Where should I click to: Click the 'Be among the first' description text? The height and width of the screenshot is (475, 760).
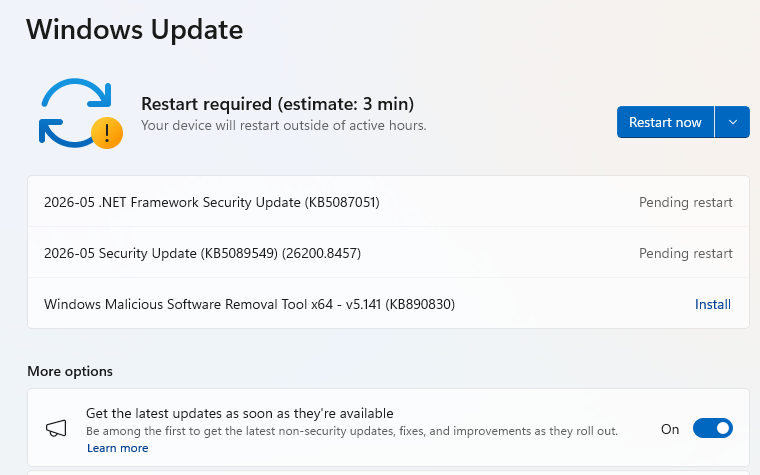[352, 431]
